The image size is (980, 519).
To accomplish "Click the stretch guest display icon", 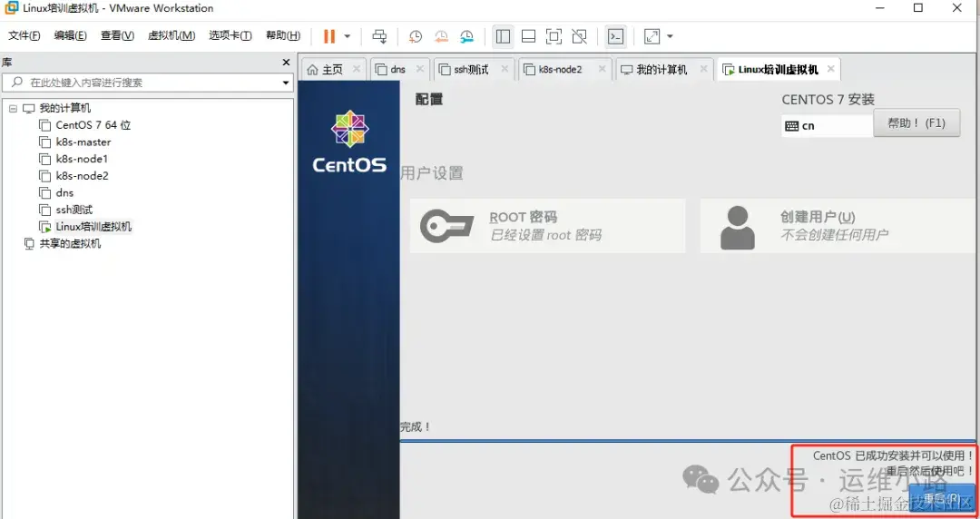I will [652, 36].
